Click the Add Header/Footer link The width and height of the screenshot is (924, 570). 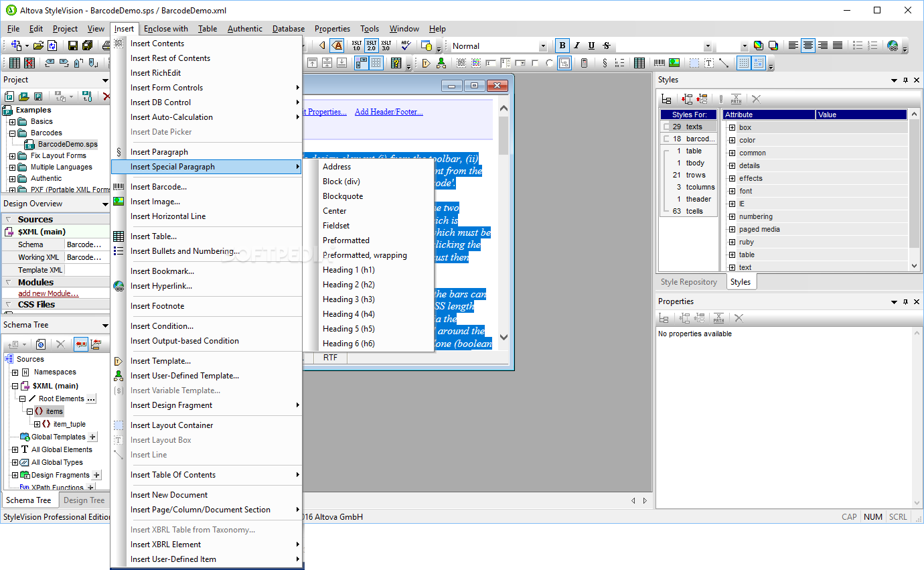point(388,112)
